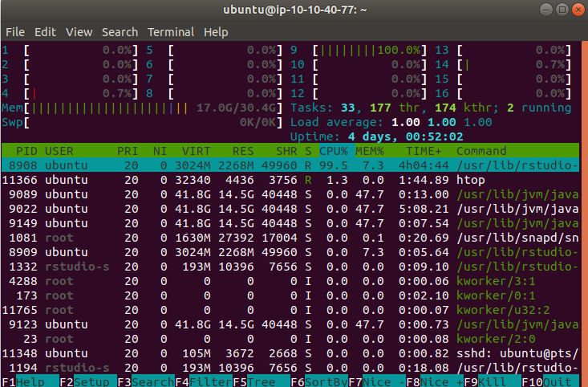This screenshot has width=588, height=387.
Task: Toggle F5 Tree view in footer
Action: [x=262, y=381]
